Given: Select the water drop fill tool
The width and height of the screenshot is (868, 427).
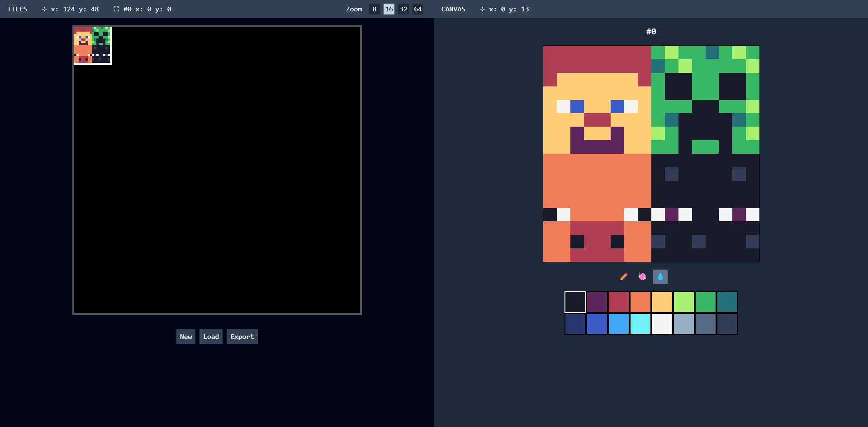Looking at the screenshot, I should coord(660,277).
